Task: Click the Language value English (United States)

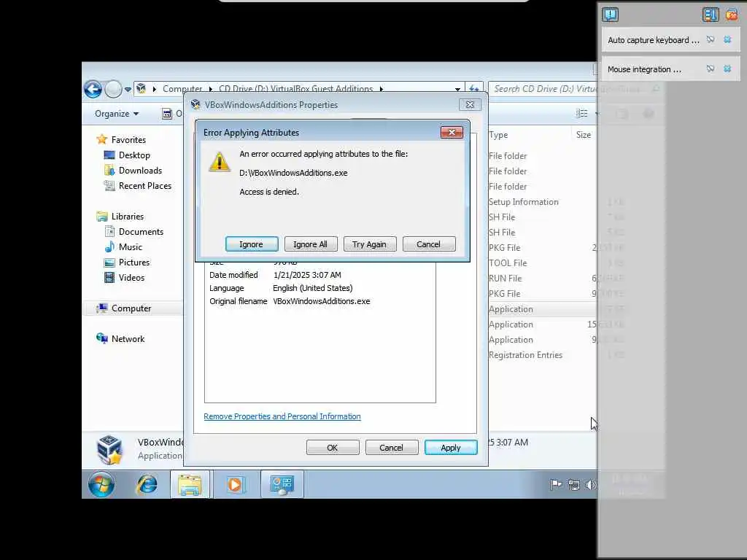Action: coord(312,288)
